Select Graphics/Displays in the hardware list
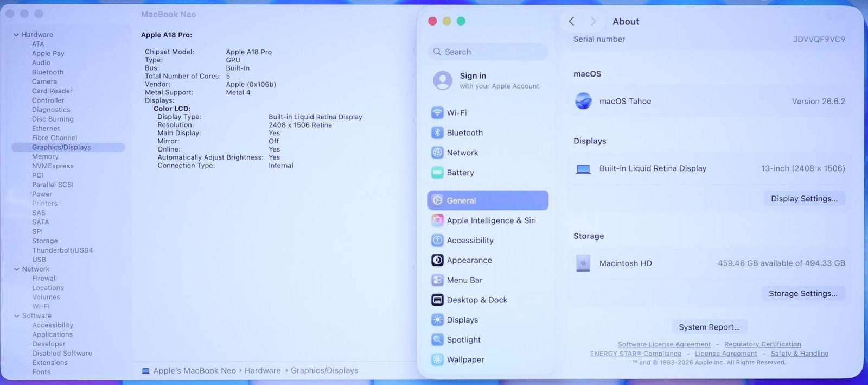 click(x=68, y=147)
